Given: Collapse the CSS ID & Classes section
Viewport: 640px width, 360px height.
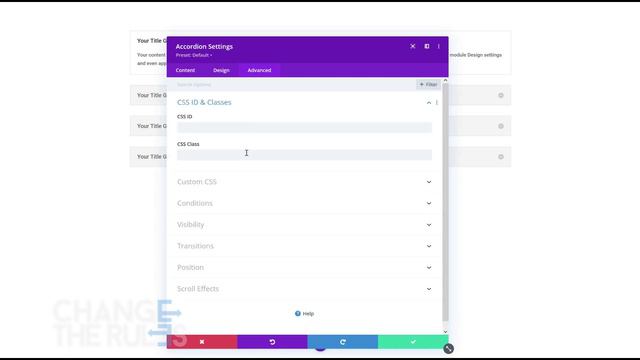Looking at the screenshot, I should 429,102.
